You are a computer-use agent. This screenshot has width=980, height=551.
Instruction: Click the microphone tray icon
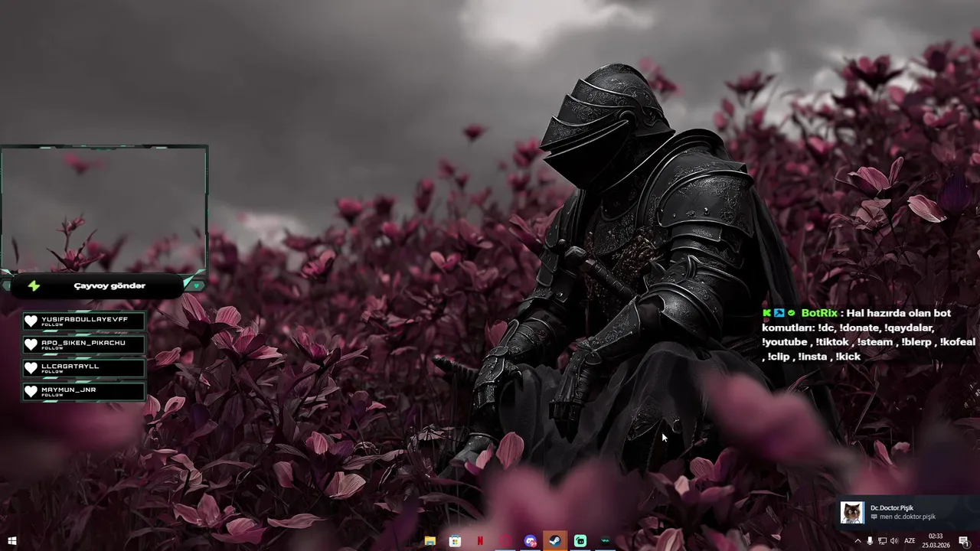[870, 541]
